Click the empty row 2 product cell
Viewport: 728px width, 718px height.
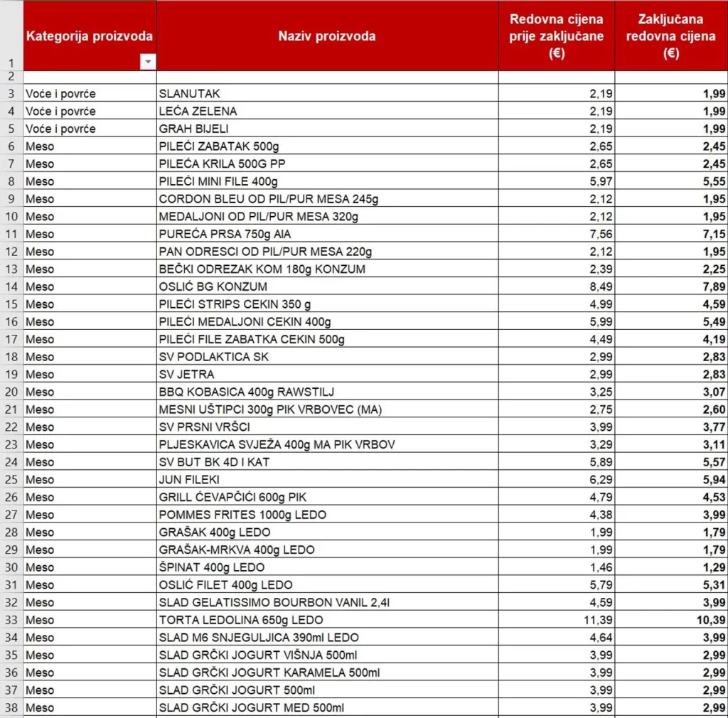(x=327, y=77)
